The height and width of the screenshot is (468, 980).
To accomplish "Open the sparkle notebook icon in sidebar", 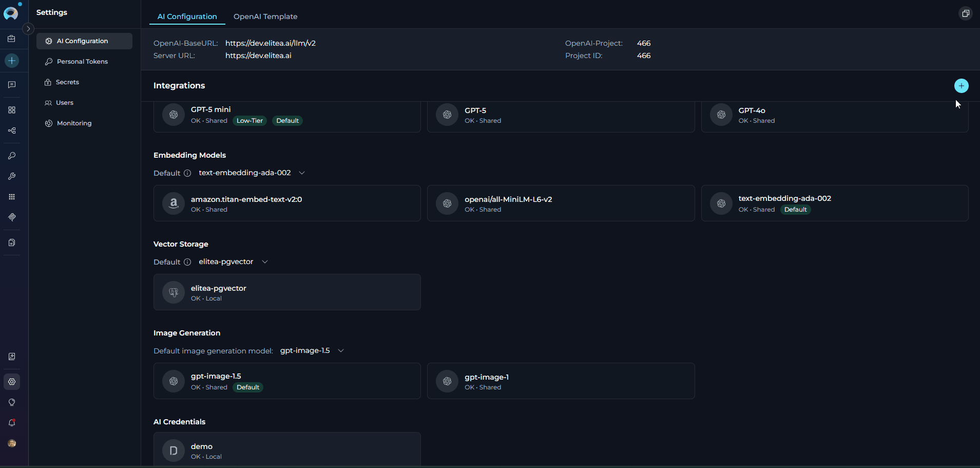I will point(12,357).
